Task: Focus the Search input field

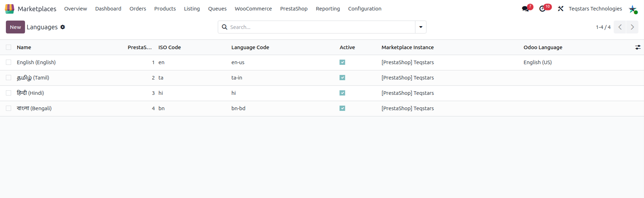Action: pyautogui.click(x=322, y=27)
